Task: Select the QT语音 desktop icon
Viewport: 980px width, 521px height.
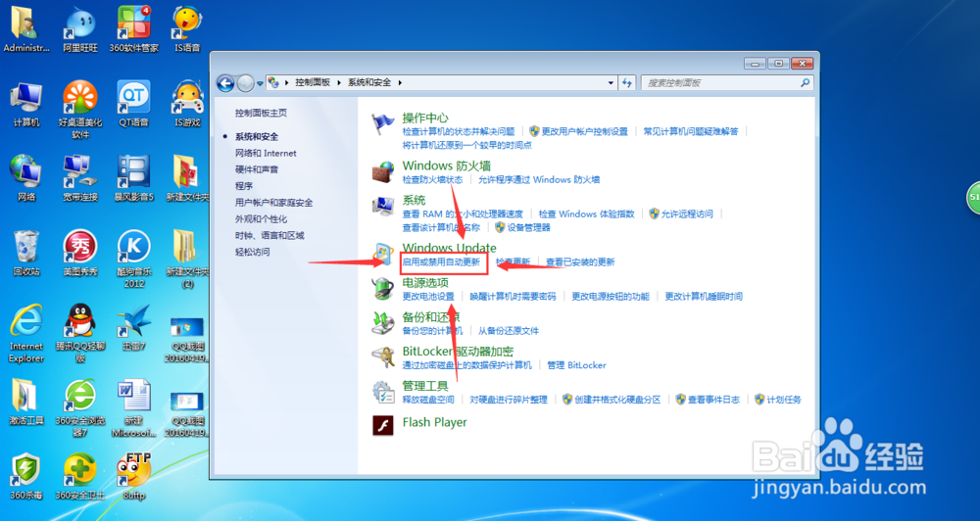Action: coord(133,105)
